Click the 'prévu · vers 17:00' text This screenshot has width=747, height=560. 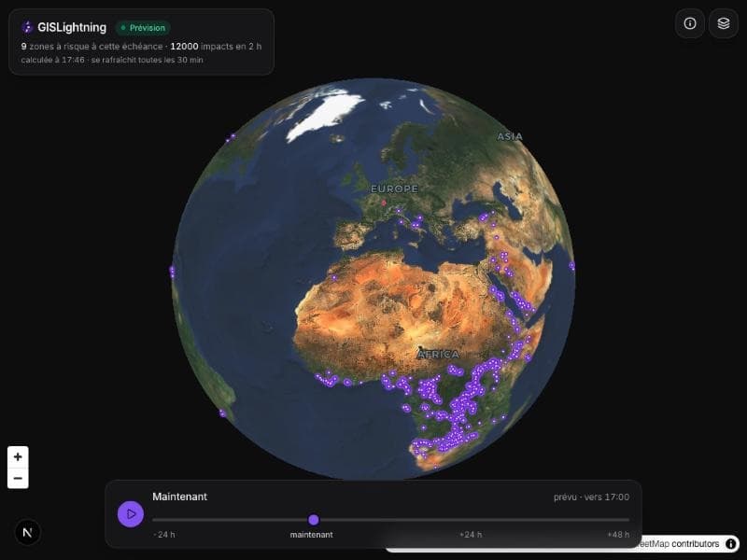tap(591, 497)
